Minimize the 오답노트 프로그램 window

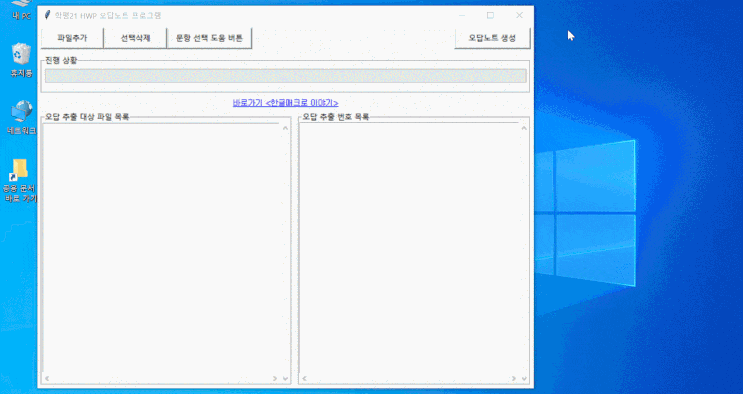(x=462, y=15)
